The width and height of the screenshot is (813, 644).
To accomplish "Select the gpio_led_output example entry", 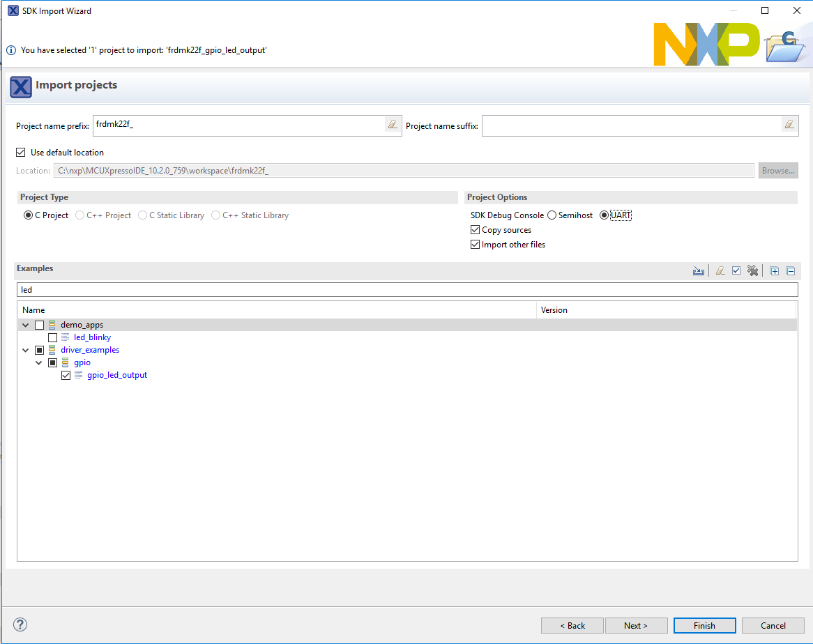I will point(116,375).
